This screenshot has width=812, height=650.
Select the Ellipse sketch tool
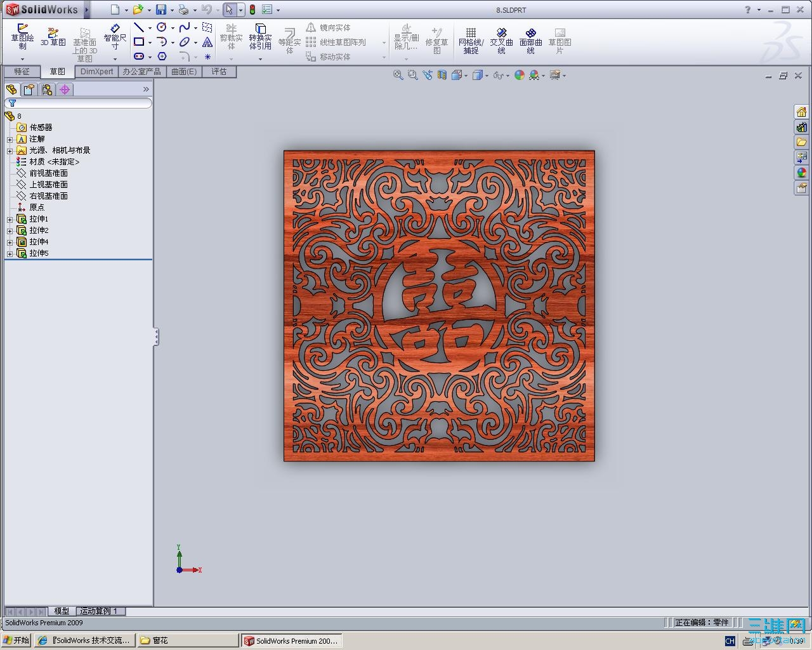[x=185, y=42]
